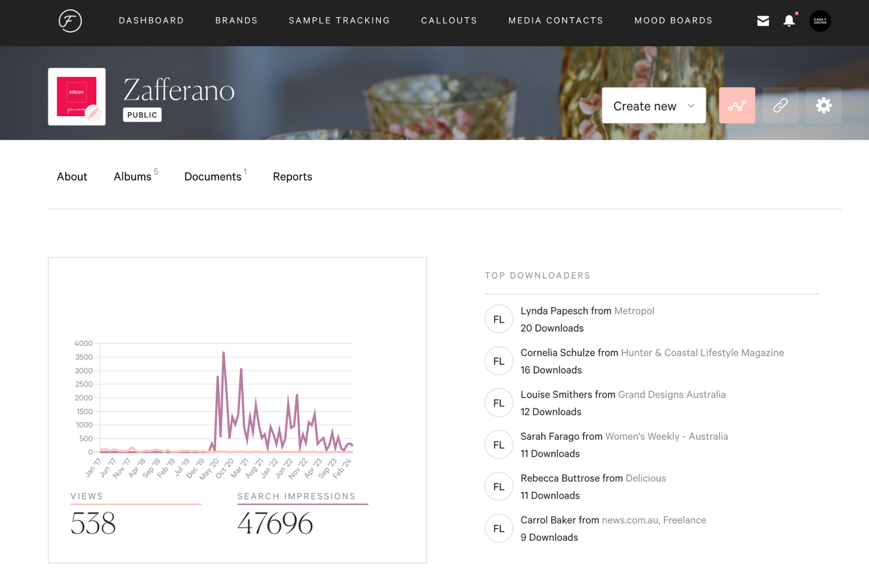
Task: Copy the brand share link icon
Action: (780, 105)
